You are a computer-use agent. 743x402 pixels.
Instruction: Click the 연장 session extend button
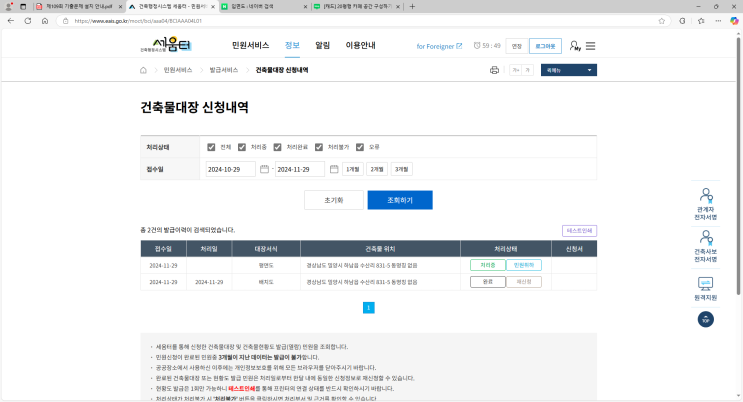point(516,46)
